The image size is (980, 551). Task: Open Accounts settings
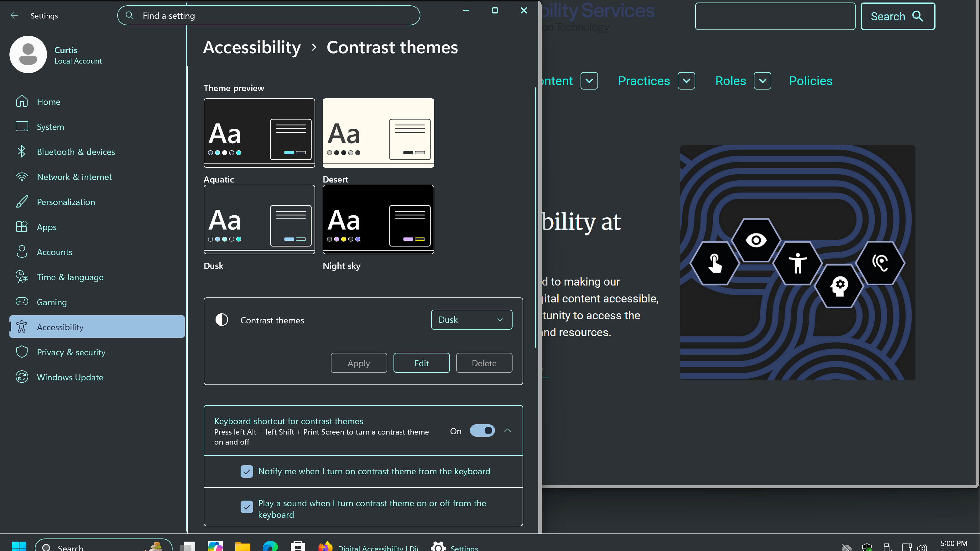click(97, 252)
